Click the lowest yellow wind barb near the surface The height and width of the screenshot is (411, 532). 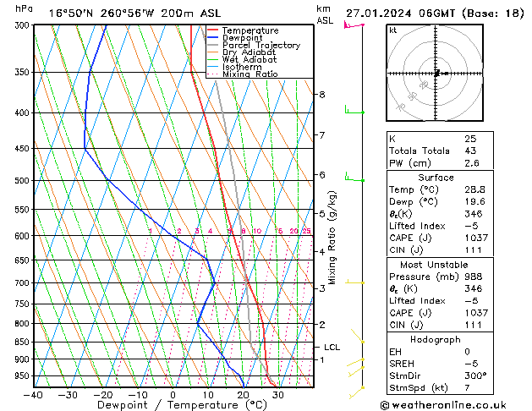[x=357, y=392]
